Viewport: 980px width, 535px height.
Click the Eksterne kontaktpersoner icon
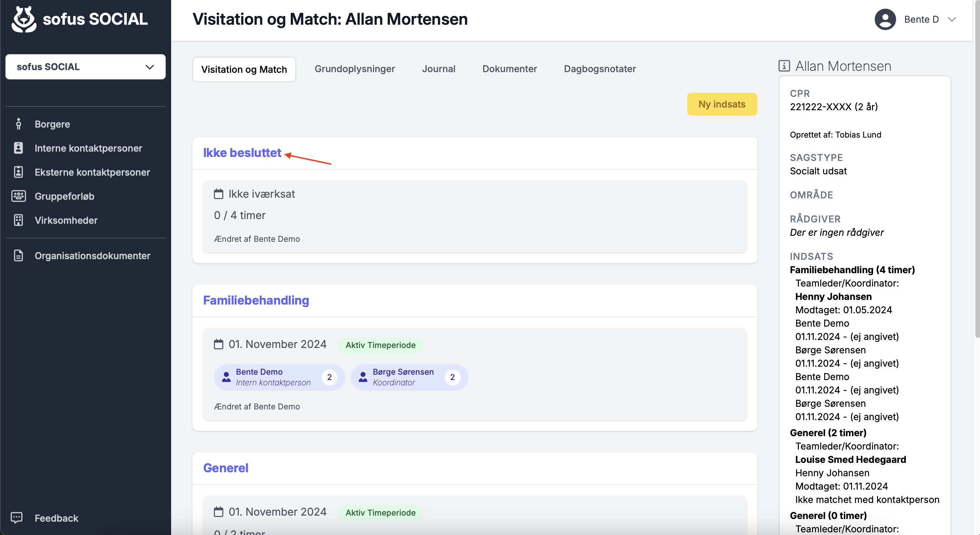coord(18,172)
